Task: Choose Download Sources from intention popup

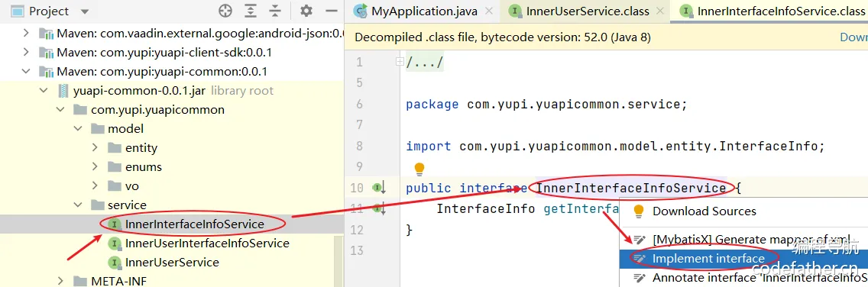Action: (x=704, y=211)
